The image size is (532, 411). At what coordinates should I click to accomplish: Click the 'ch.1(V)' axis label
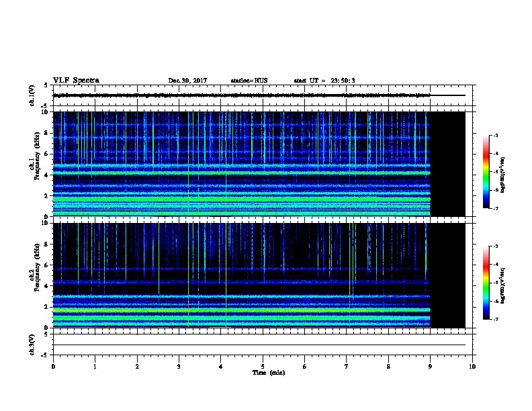(32, 95)
